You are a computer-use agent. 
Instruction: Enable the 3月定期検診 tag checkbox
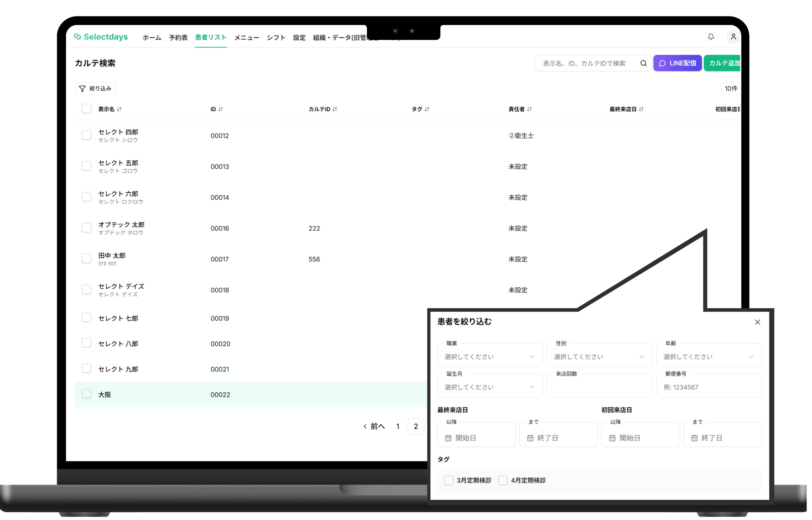pyautogui.click(x=448, y=480)
